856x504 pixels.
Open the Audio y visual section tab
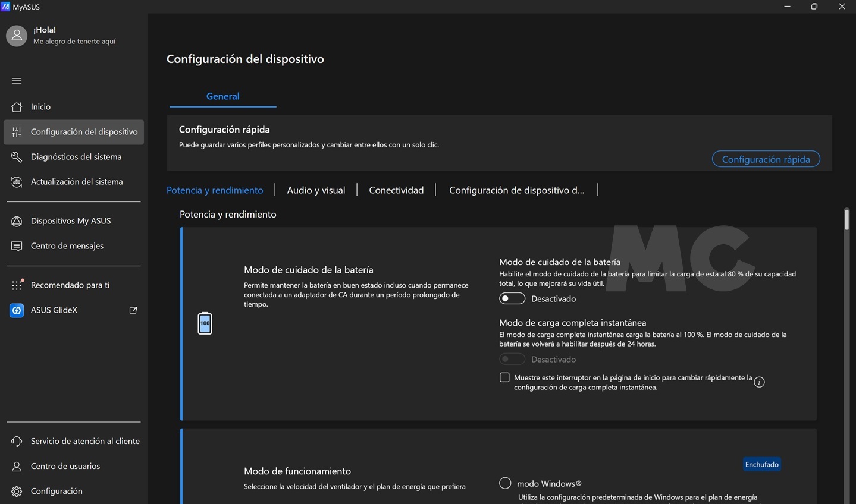(316, 190)
